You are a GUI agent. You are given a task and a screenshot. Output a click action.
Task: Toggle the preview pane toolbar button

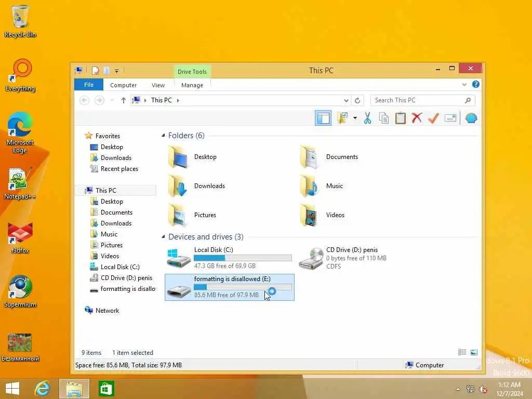click(323, 118)
